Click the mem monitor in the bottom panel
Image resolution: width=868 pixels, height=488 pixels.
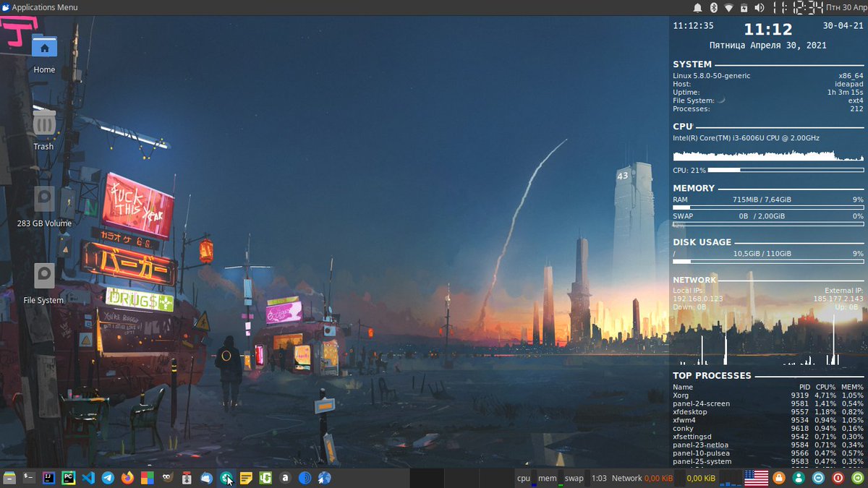pyautogui.click(x=550, y=478)
